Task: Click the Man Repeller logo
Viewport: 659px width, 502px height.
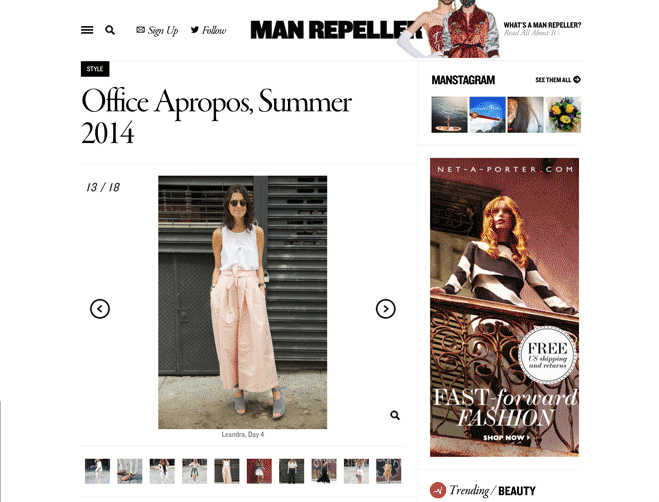Action: [x=336, y=30]
